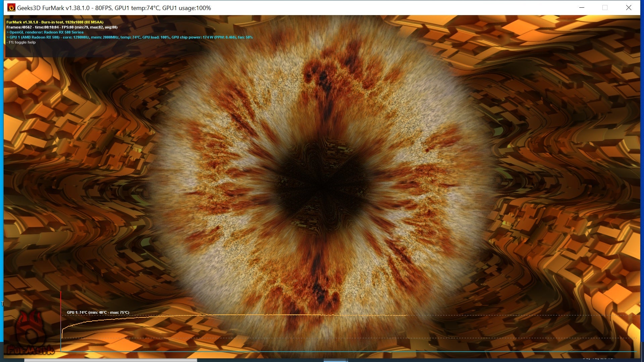
Task: Click the blue horizontal axis of temperature graph
Action: click(x=335, y=351)
